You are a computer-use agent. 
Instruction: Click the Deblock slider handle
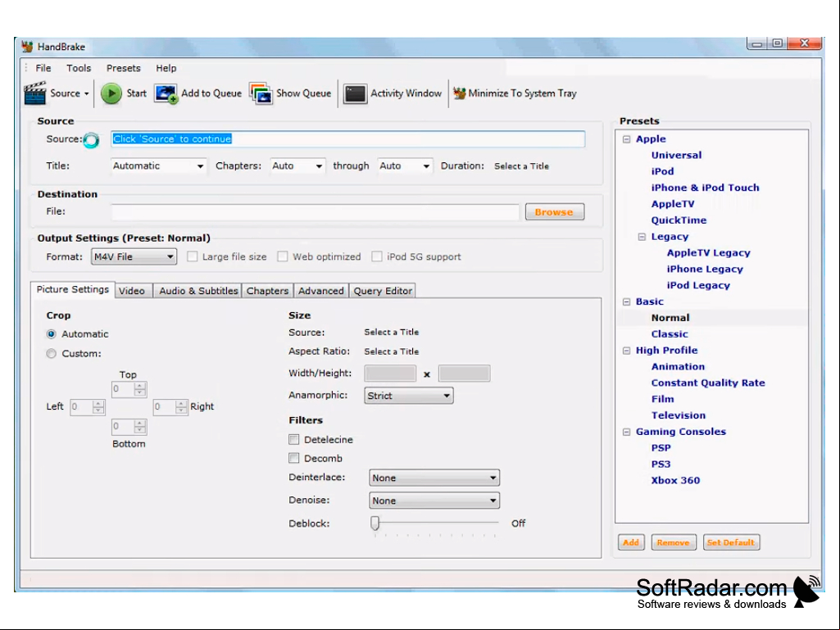point(375,523)
